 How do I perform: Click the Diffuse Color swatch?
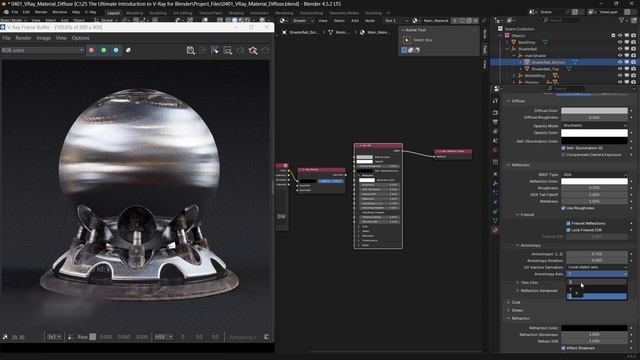(x=594, y=111)
